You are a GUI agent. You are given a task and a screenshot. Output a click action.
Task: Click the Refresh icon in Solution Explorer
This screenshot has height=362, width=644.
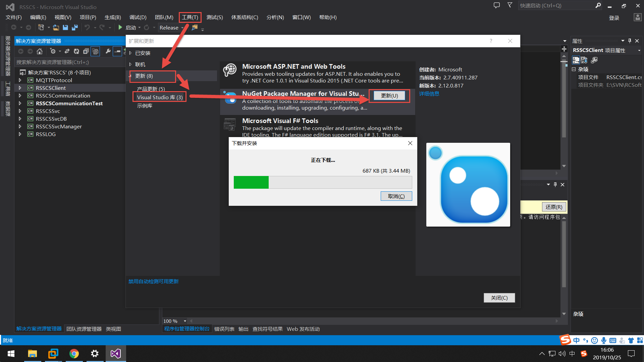(x=76, y=51)
